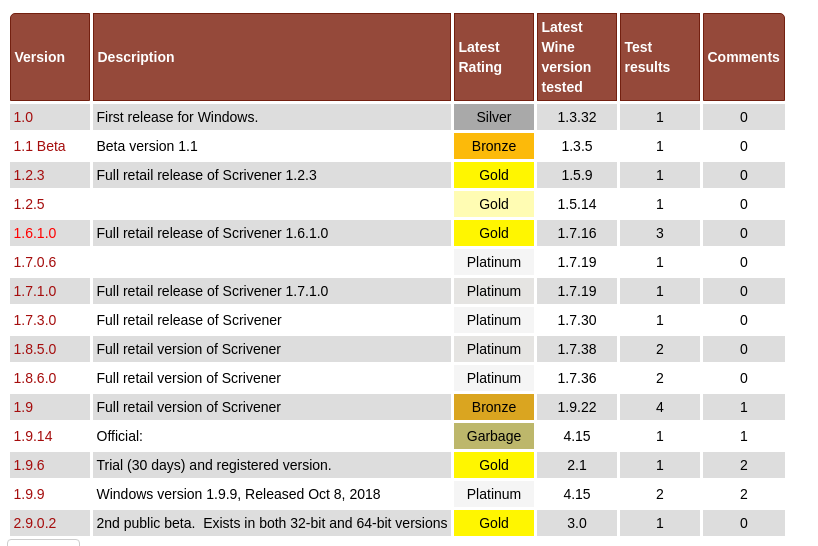818x546 pixels.
Task: Click Wine version 1.3.32 cell
Action: coord(577,117)
